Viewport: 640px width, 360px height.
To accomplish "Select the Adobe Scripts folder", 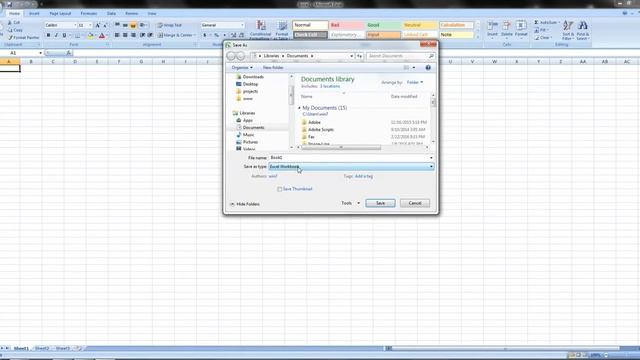I will 321,130.
